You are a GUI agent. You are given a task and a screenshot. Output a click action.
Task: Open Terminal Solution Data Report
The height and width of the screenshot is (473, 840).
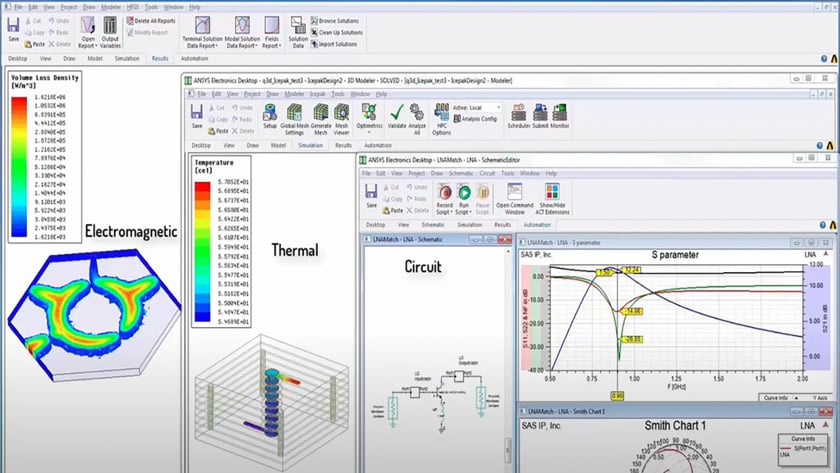pos(202,32)
